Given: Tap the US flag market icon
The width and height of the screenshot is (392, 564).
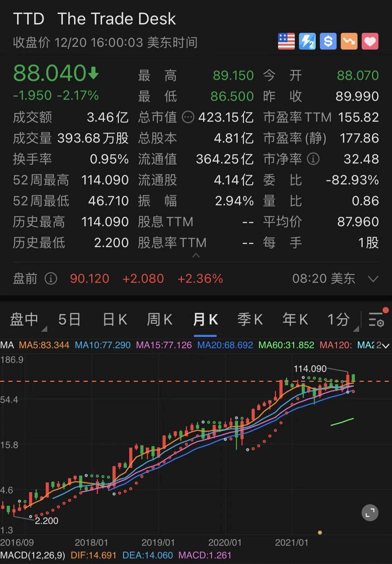Looking at the screenshot, I should point(286,41).
